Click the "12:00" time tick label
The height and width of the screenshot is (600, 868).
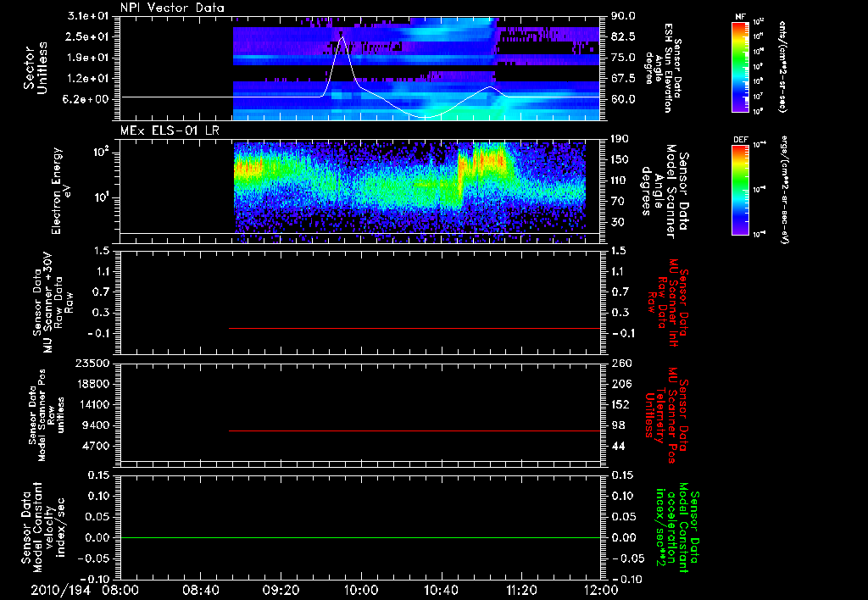602,590
